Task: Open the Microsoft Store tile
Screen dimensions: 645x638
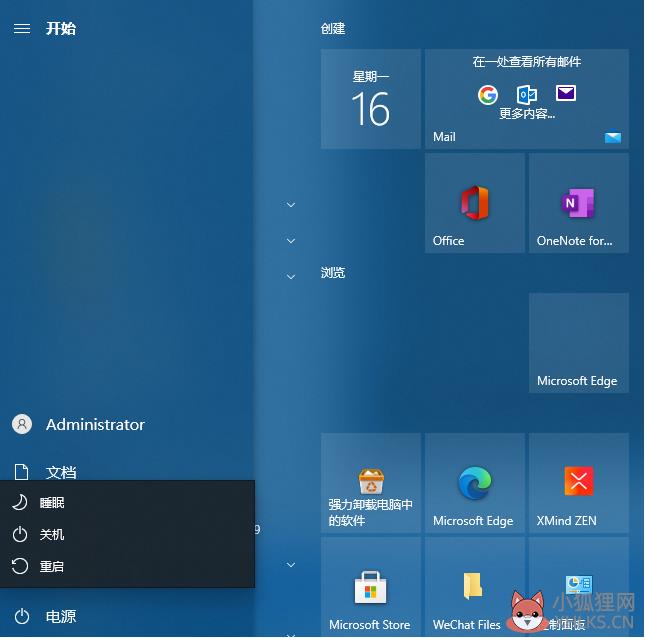Action: pyautogui.click(x=371, y=587)
